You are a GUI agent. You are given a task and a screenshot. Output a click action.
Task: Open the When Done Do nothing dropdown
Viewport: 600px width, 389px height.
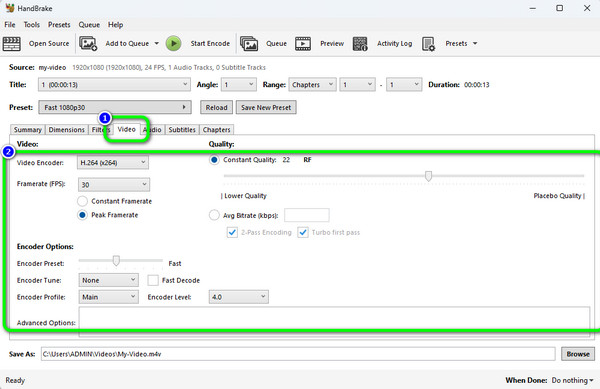[x=572, y=380]
